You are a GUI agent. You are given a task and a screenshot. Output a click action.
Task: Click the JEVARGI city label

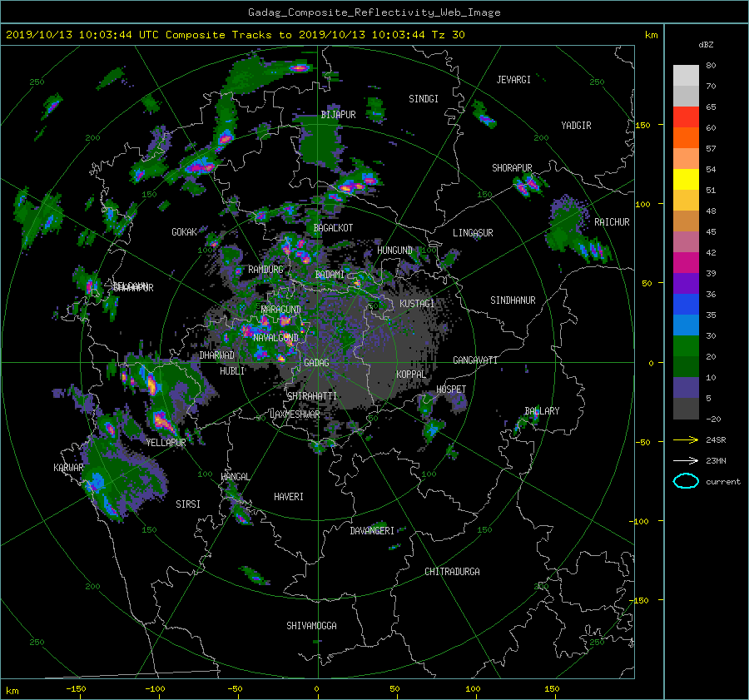(x=513, y=80)
